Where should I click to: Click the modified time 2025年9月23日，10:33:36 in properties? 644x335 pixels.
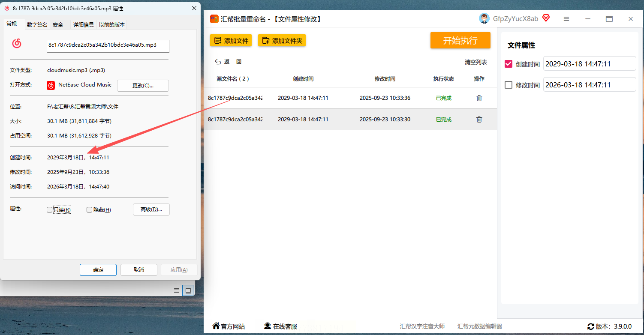click(78, 172)
